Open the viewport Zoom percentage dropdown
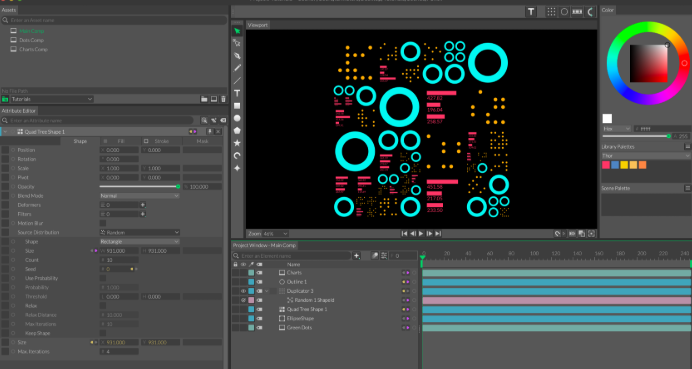Viewport: 692px width, 369px height. point(275,233)
